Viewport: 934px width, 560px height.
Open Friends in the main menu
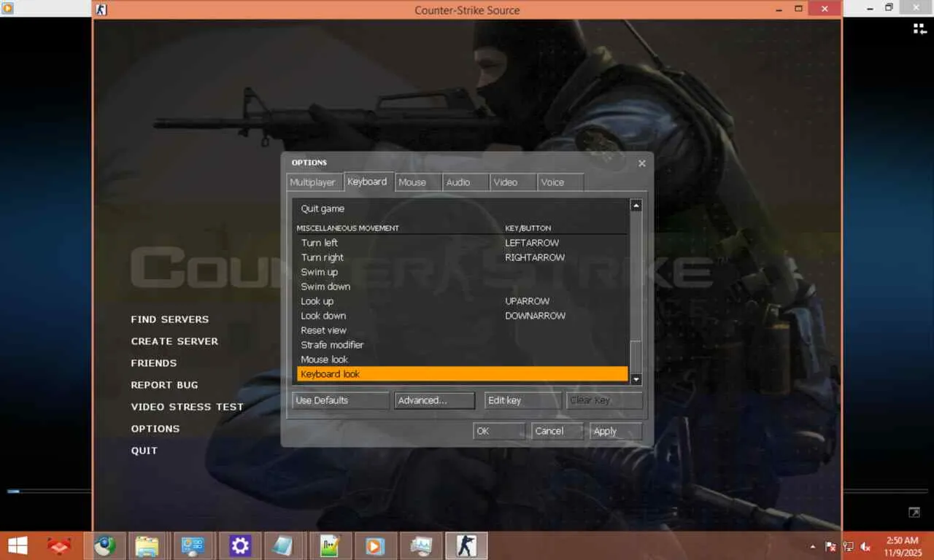pyautogui.click(x=154, y=363)
